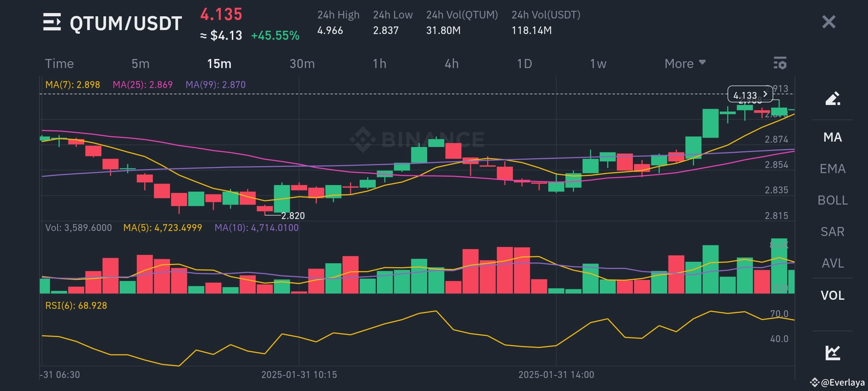Viewport: 868px width, 391px height.
Task: Collapse the Time interval selector
Action: point(59,64)
